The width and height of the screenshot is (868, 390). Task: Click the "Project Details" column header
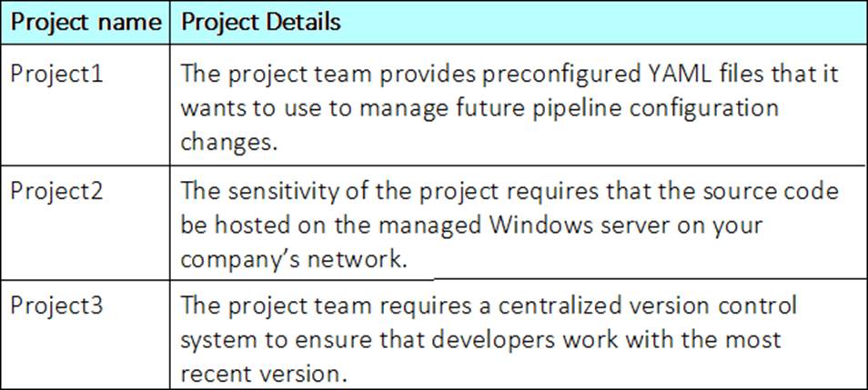pyautogui.click(x=261, y=22)
